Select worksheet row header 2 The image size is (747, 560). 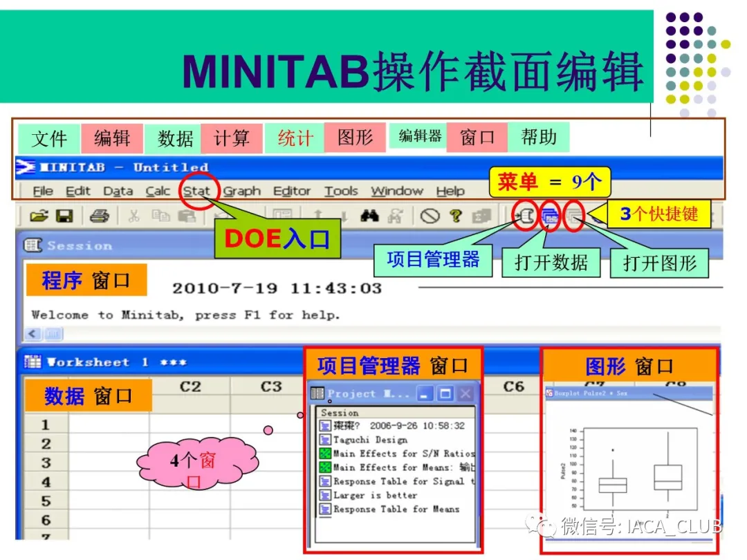tap(46, 443)
